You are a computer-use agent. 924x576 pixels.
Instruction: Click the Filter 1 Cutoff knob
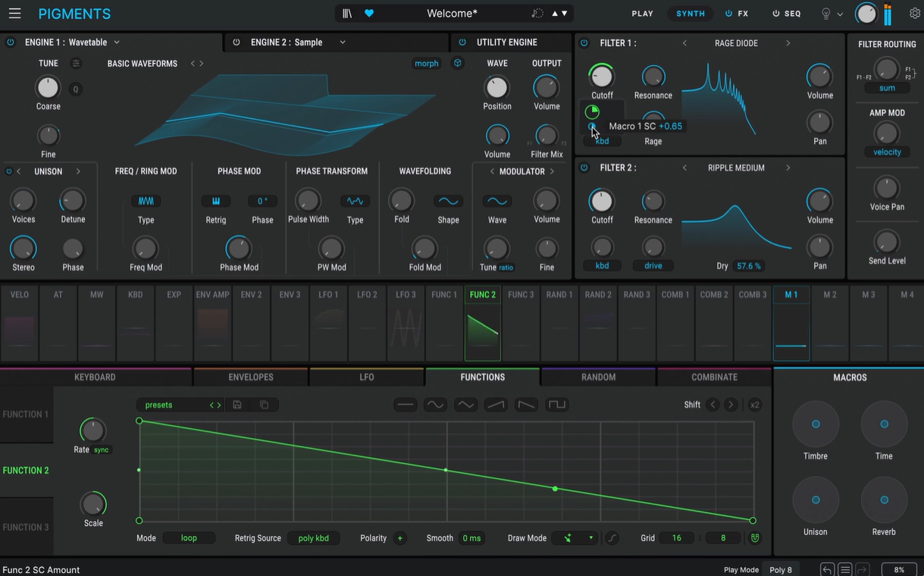(x=602, y=76)
